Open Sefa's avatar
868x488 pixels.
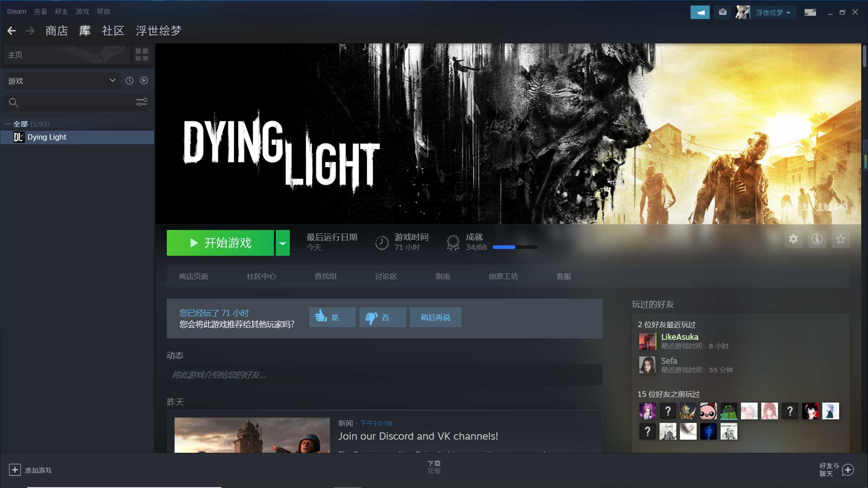647,365
